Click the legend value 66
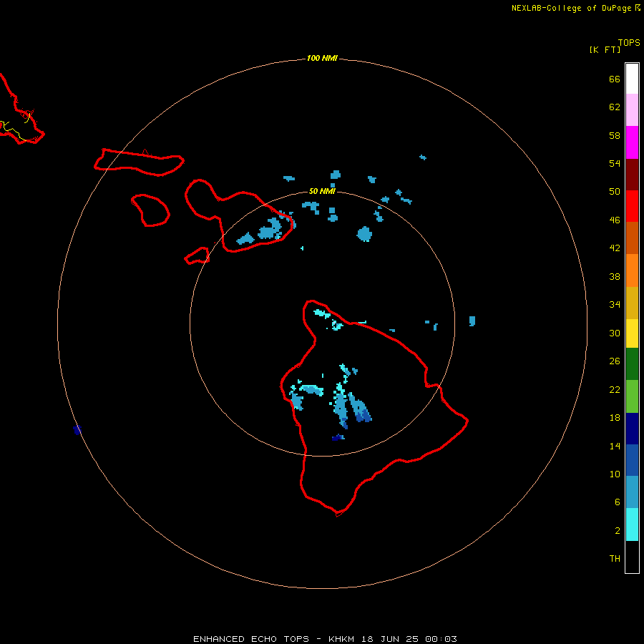Screen dimensions: 644x644 coord(615,79)
